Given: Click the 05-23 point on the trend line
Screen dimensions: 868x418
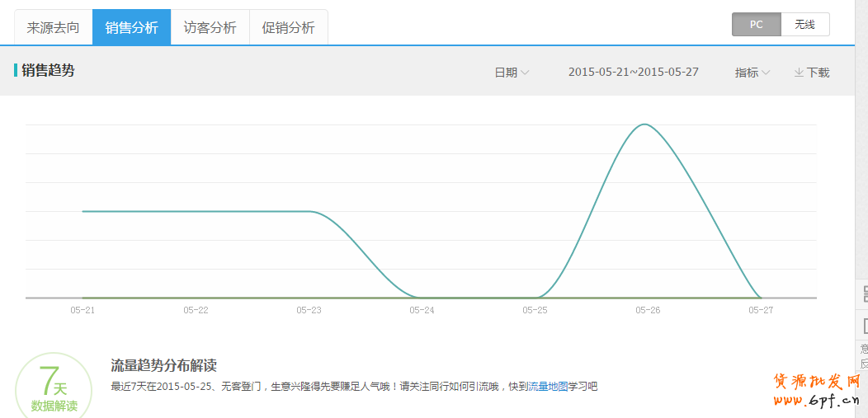Looking at the screenshot, I should tap(309, 212).
